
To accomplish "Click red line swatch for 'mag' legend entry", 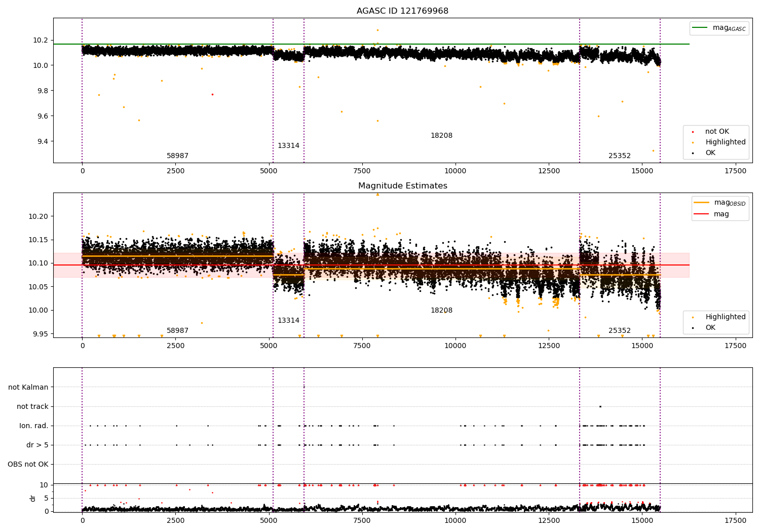I will click(701, 214).
